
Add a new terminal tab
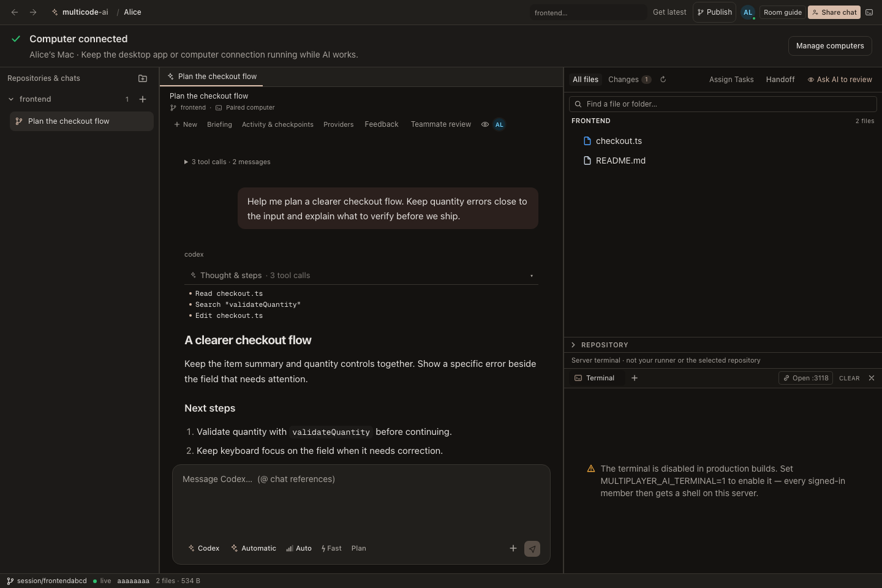click(x=635, y=378)
